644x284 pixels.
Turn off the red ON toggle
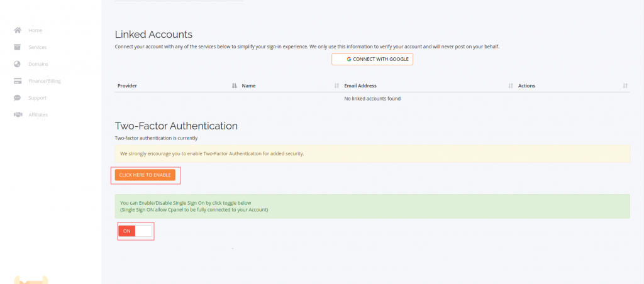point(128,231)
